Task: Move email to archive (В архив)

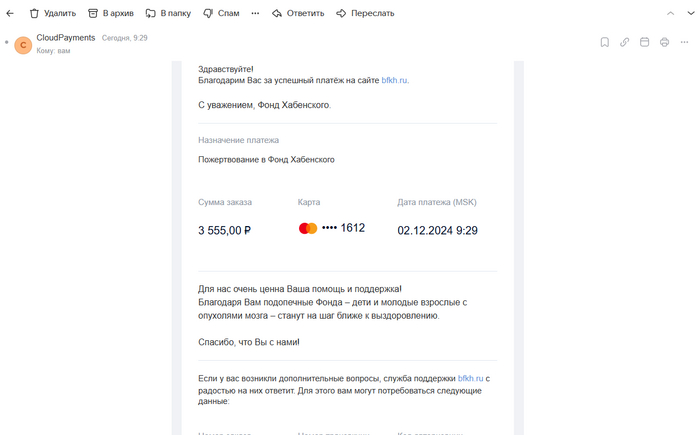Action: (110, 14)
